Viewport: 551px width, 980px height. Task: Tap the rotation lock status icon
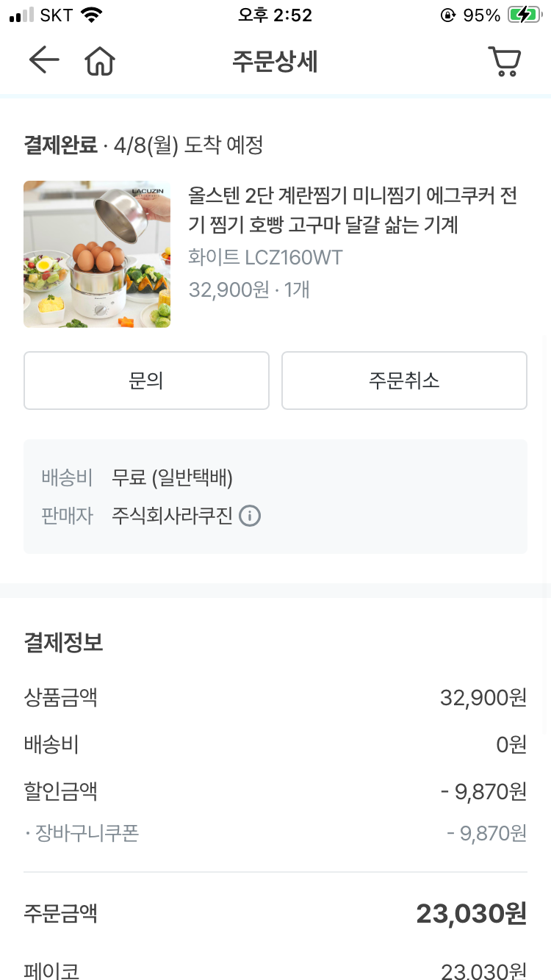coord(447,15)
